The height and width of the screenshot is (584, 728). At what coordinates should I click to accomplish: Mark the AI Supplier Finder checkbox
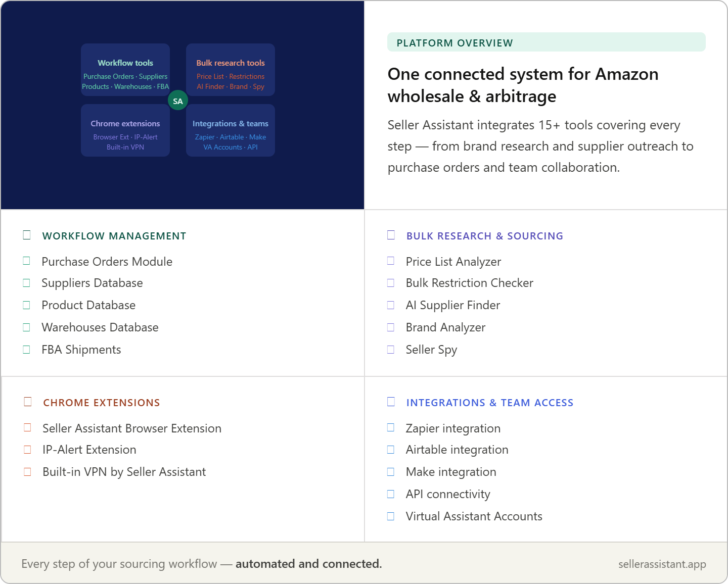[x=391, y=305]
